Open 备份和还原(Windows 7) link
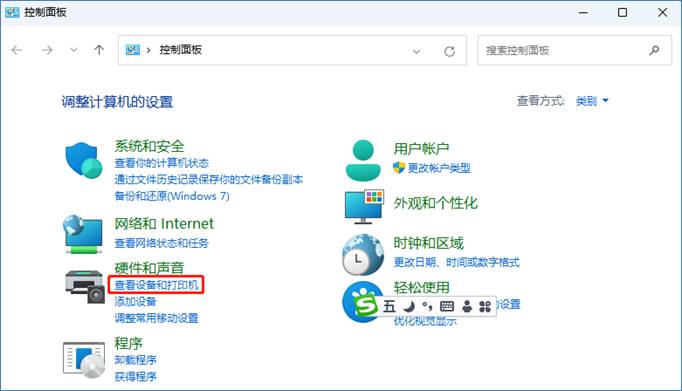Viewport: 682px width, 391px height. 172,196
